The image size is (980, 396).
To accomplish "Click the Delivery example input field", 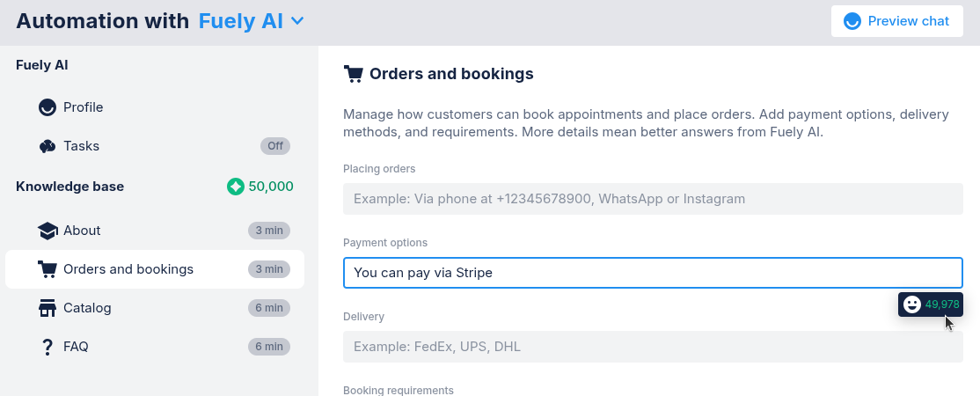I will [653, 347].
